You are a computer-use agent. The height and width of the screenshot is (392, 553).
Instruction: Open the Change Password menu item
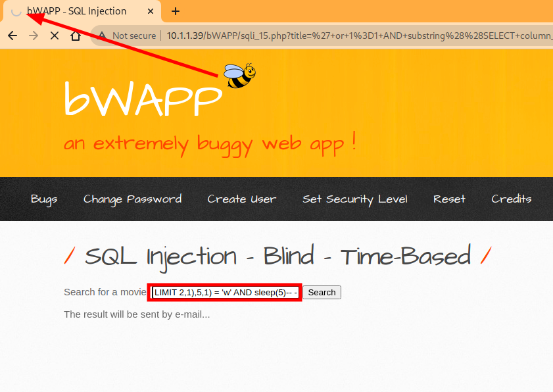[133, 199]
